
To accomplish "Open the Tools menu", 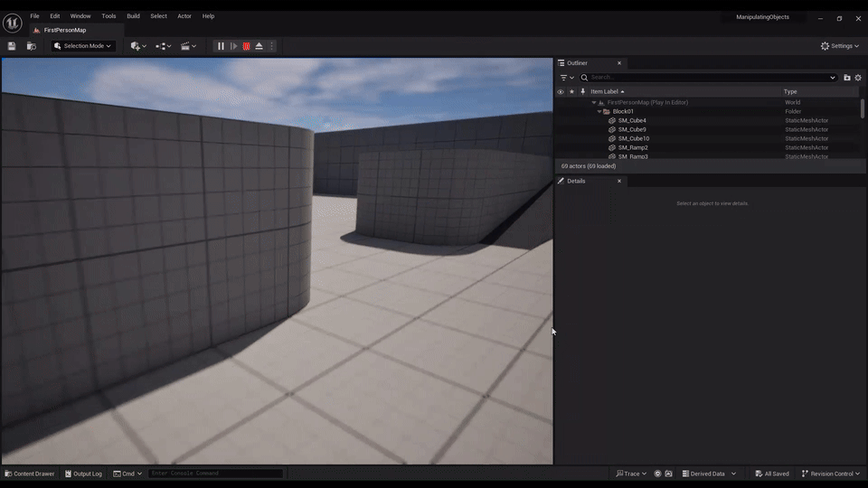I will click(x=108, y=16).
